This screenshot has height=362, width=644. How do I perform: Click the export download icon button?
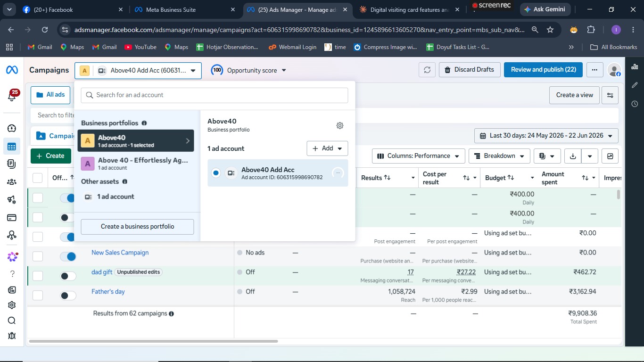[573, 156]
